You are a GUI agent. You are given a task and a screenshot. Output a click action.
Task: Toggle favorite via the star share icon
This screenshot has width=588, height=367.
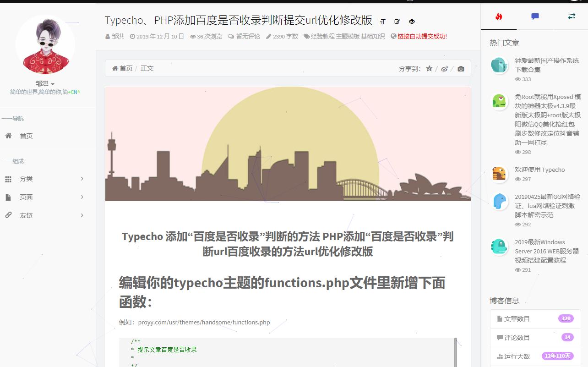click(x=429, y=68)
